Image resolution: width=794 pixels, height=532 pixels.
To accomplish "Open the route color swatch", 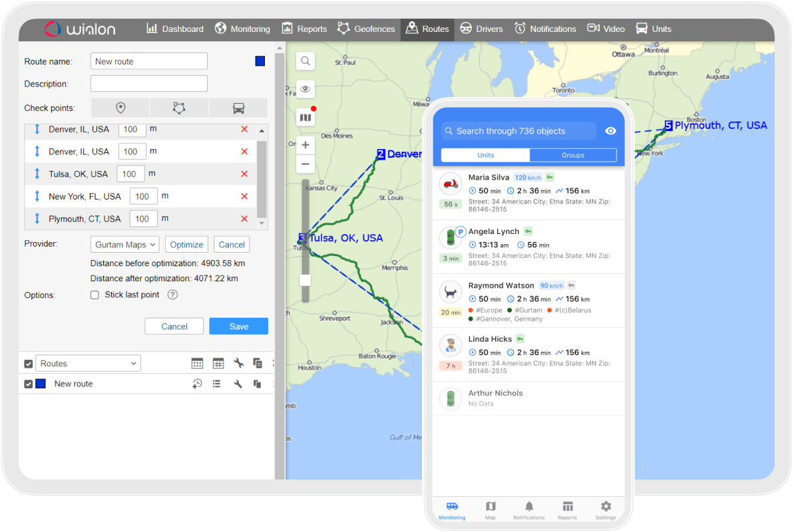I will pos(260,61).
